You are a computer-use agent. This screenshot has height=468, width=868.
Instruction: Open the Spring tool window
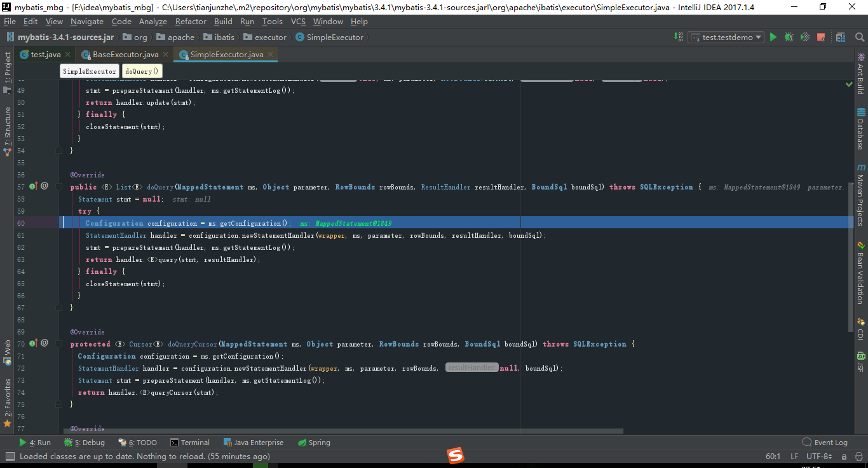tap(314, 442)
